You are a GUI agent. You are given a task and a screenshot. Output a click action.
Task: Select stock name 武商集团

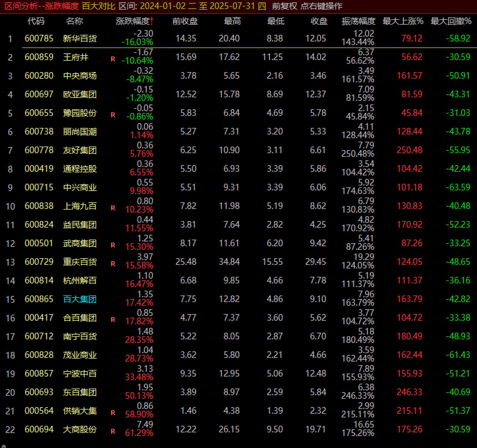pos(80,243)
